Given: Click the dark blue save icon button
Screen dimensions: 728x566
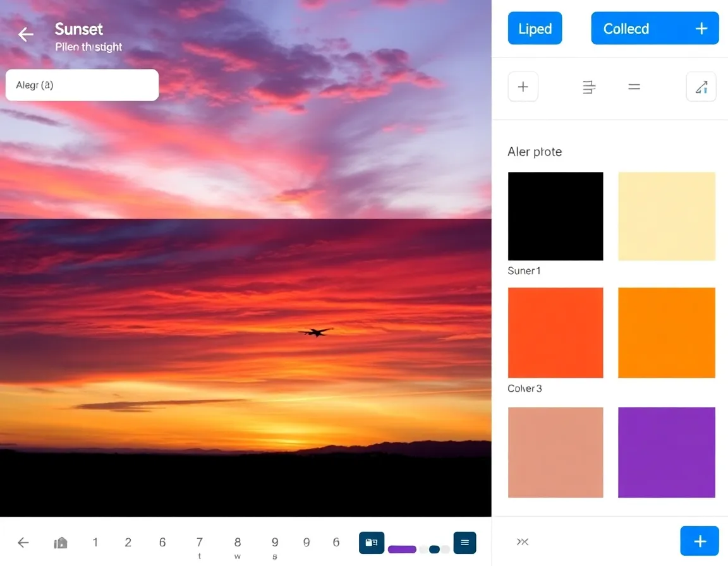Looking at the screenshot, I should pos(372,543).
